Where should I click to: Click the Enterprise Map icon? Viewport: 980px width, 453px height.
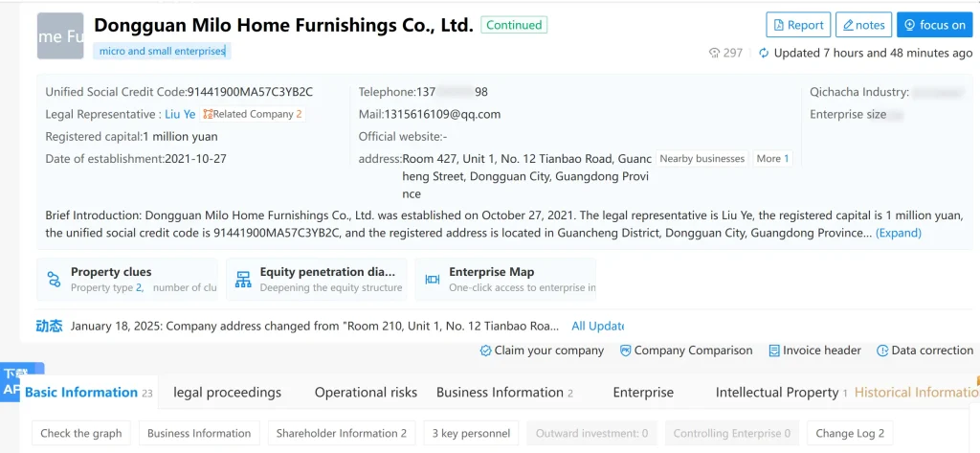pos(432,279)
